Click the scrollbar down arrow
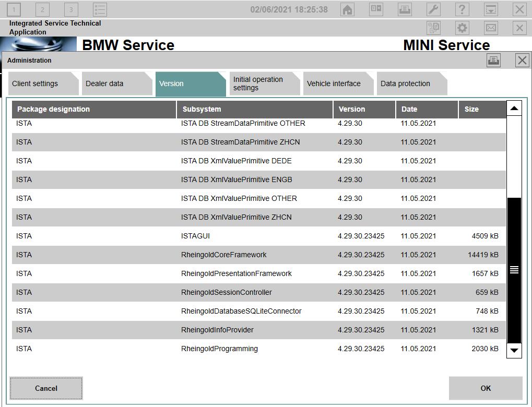 [514, 350]
